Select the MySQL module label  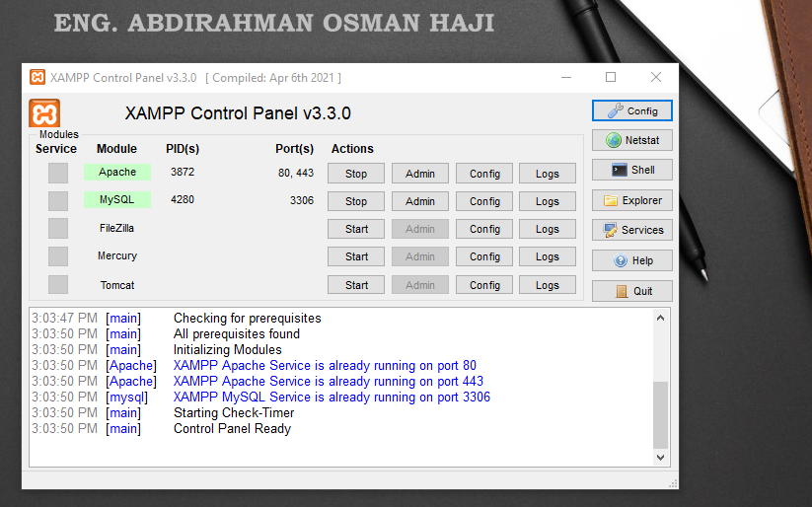click(117, 199)
